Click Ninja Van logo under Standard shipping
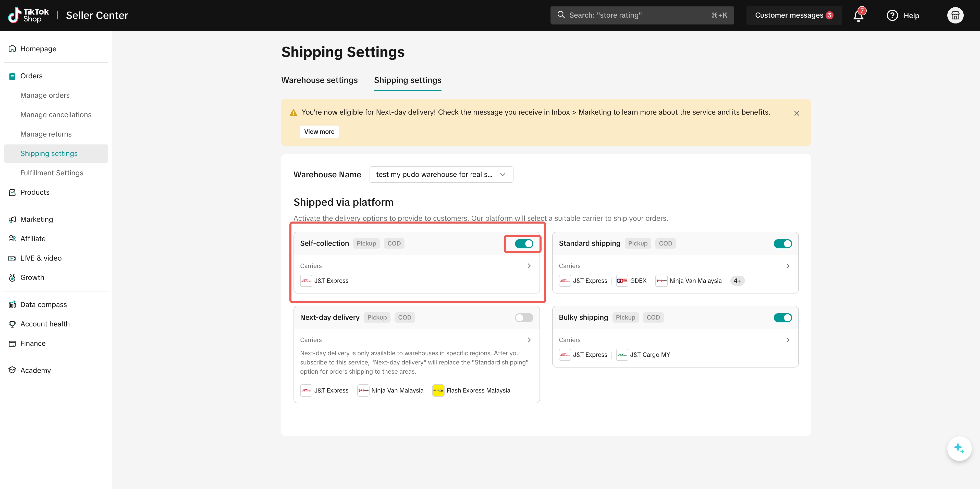Viewport: 980px width, 489px height. coord(661,281)
